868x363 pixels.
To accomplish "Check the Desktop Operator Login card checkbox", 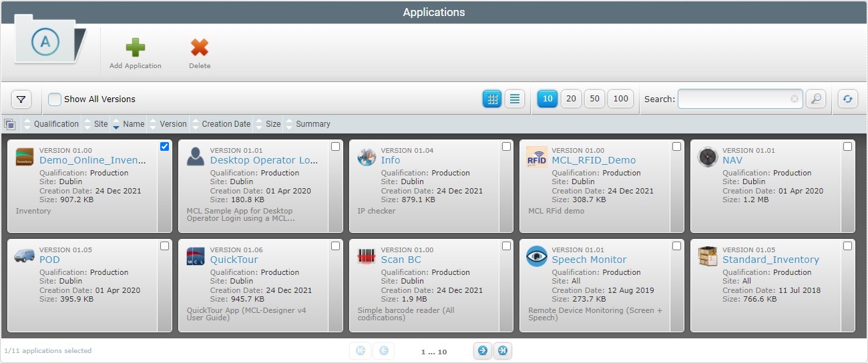I will coord(335,146).
